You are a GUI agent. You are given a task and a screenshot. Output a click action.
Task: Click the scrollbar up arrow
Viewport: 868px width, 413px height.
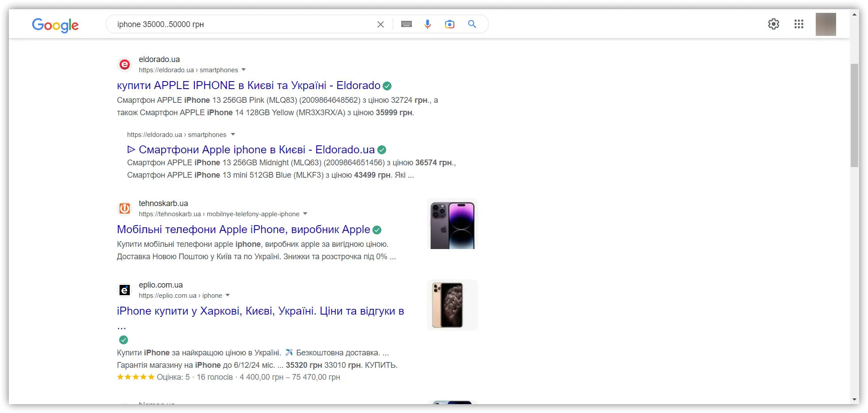point(854,14)
